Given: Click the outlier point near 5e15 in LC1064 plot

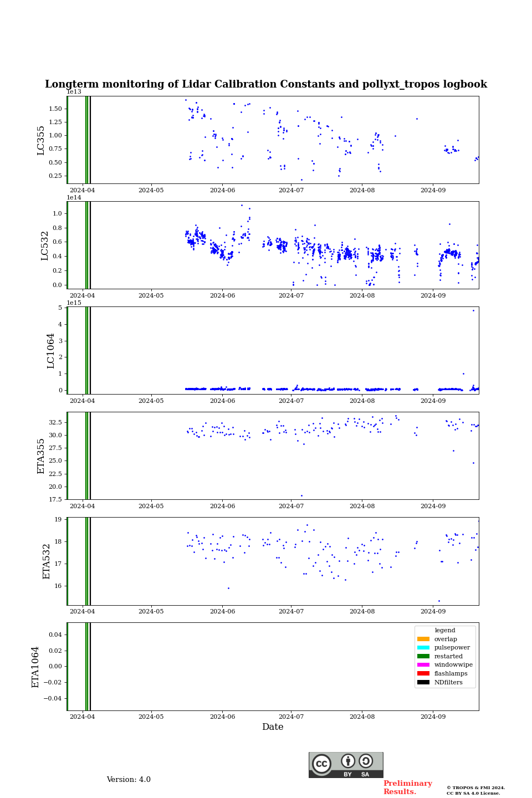Looking at the screenshot, I should pyautogui.click(x=473, y=310).
